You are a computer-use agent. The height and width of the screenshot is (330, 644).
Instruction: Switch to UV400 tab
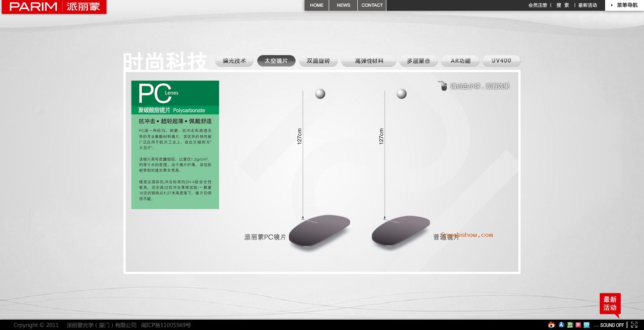point(501,61)
